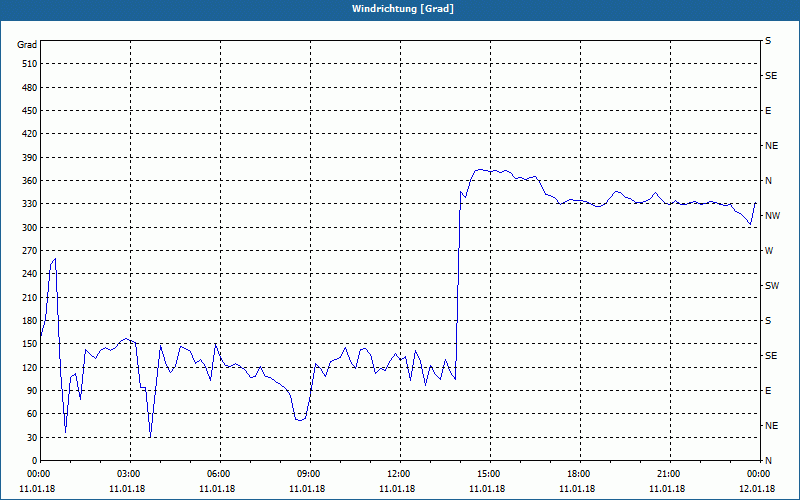The image size is (800, 500).
Task: Click the 510 value on the degree axis
Action: 30,64
